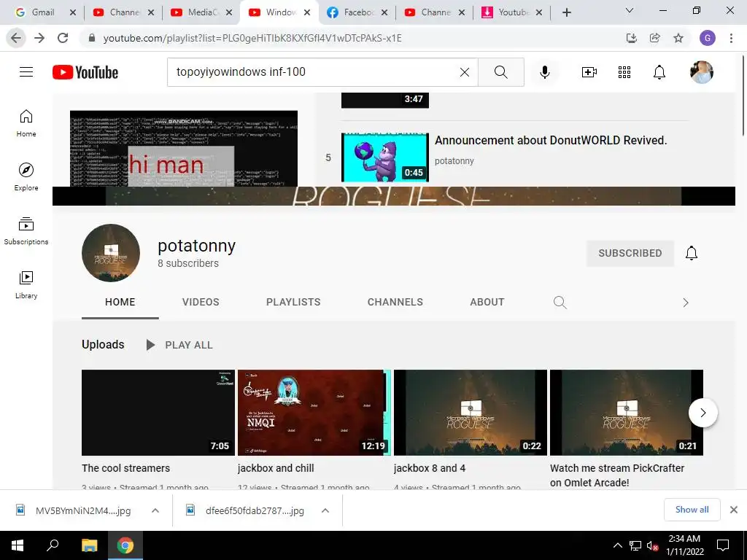Open the Create video camera icon

click(x=589, y=72)
